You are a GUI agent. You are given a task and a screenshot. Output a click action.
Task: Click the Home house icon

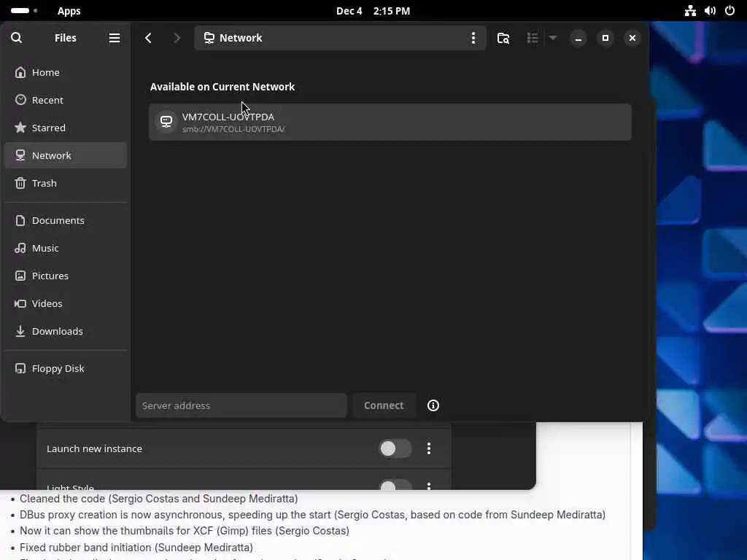(x=20, y=72)
